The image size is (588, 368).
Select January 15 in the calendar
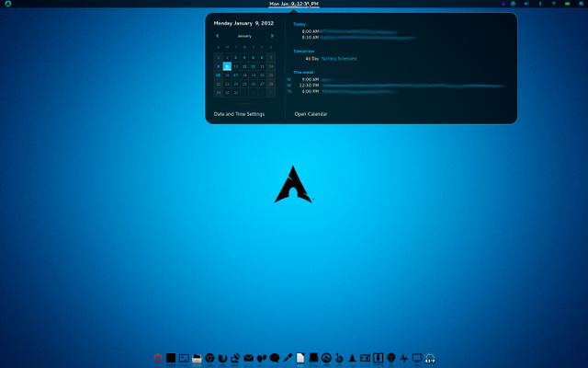219,75
